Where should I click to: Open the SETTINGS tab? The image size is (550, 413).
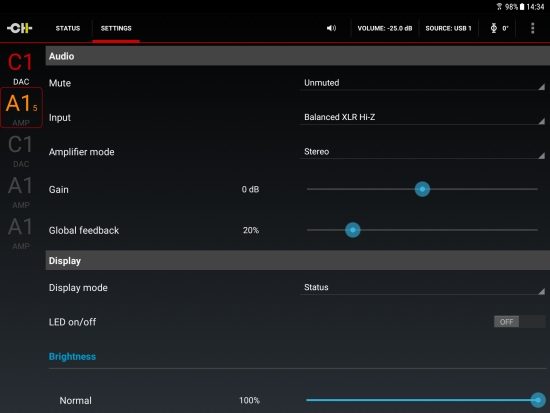coord(116,28)
